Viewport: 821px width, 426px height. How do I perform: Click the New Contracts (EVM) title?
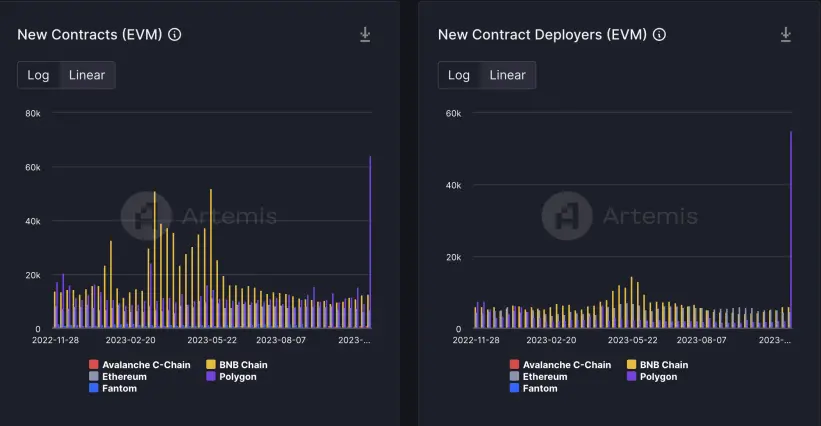[90, 35]
